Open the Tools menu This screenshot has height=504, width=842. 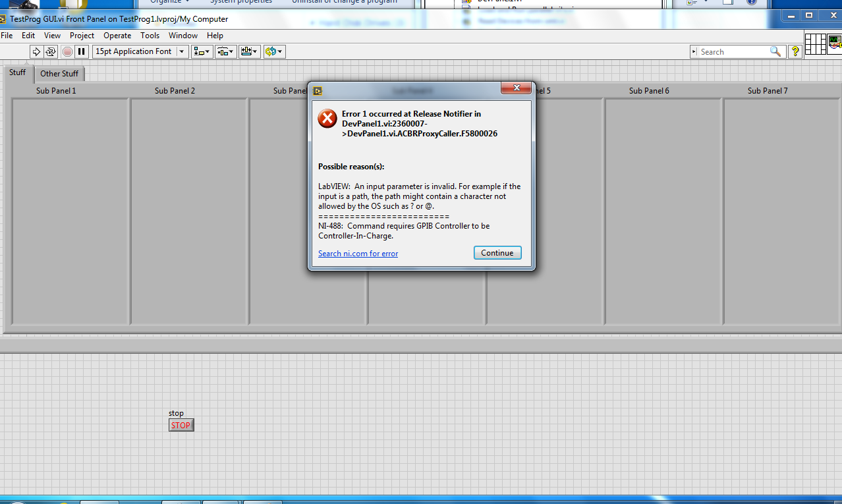150,36
